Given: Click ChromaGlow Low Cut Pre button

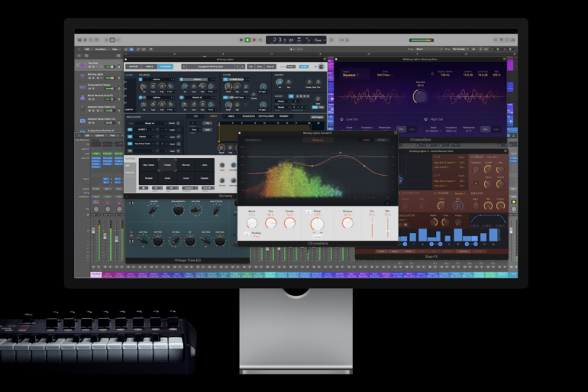Looking at the screenshot, I should pyautogui.click(x=401, y=129).
